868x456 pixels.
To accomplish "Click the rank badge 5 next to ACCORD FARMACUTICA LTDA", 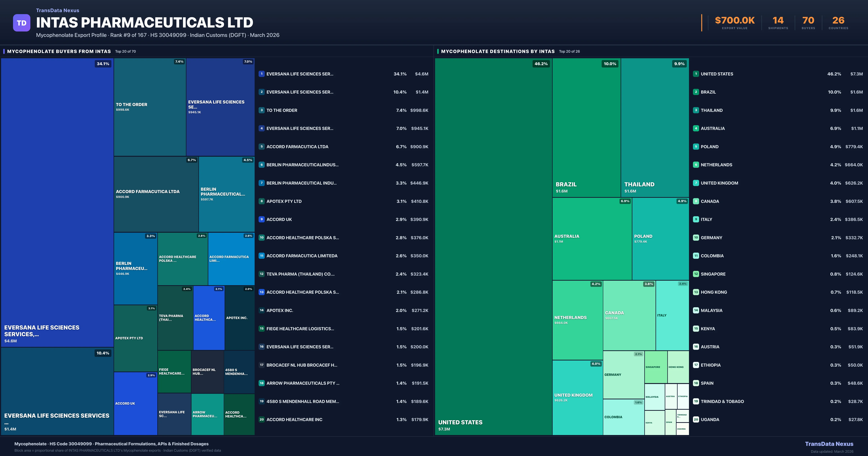I will point(261,146).
